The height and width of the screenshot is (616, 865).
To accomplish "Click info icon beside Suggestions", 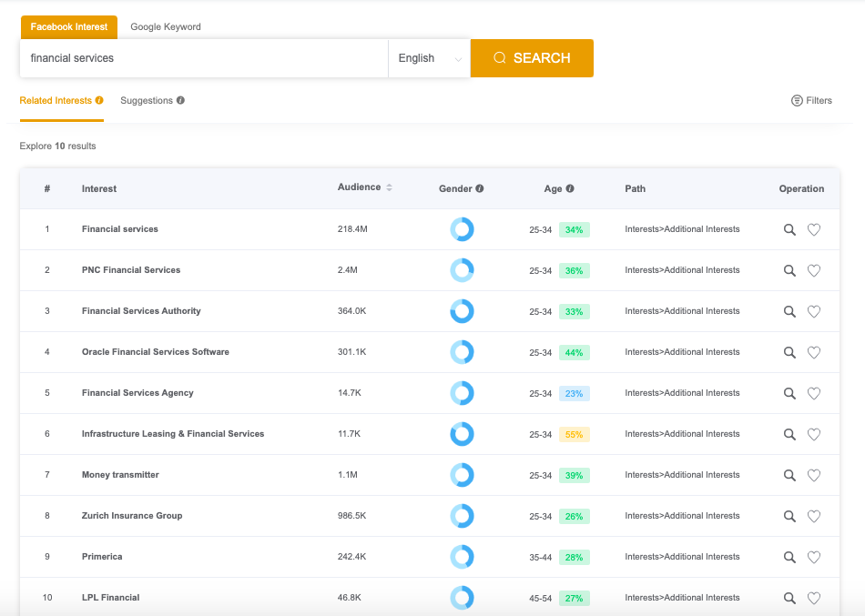I will (180, 100).
